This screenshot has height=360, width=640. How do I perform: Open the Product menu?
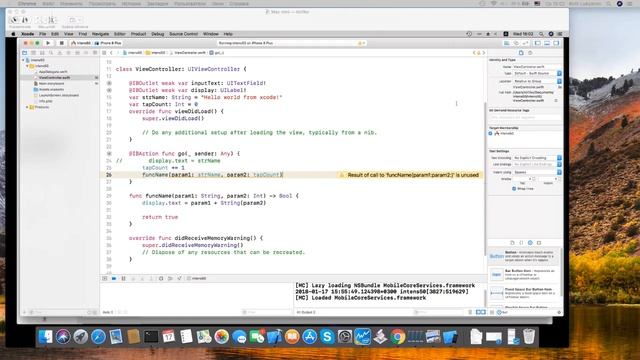(x=138, y=34)
